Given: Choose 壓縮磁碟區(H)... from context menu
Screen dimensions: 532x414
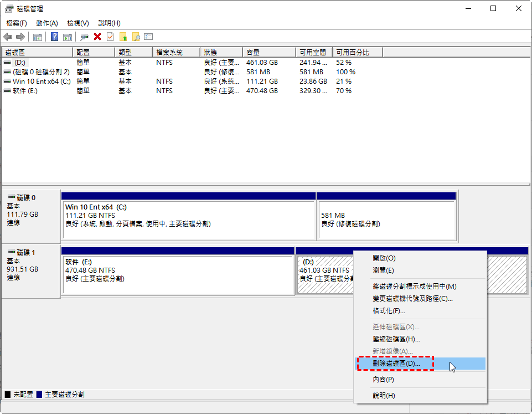Looking at the screenshot, I should 396,339.
